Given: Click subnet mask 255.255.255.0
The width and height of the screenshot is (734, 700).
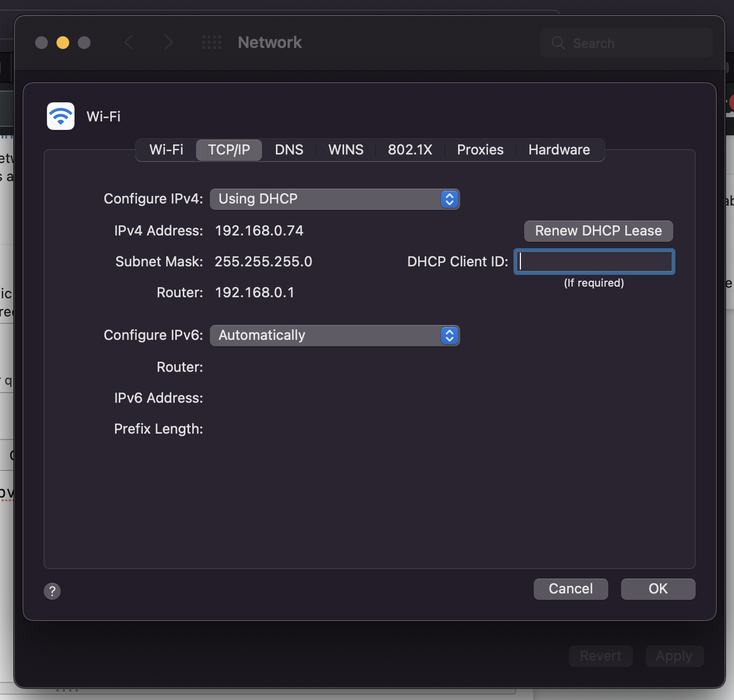Looking at the screenshot, I should [x=264, y=262].
